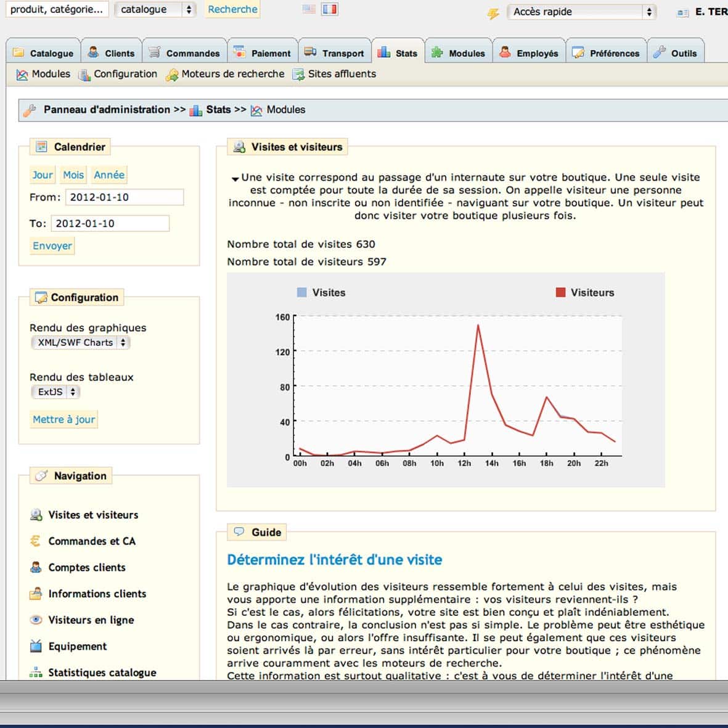Click the eye icon for Visiteurs en ligne

36,620
